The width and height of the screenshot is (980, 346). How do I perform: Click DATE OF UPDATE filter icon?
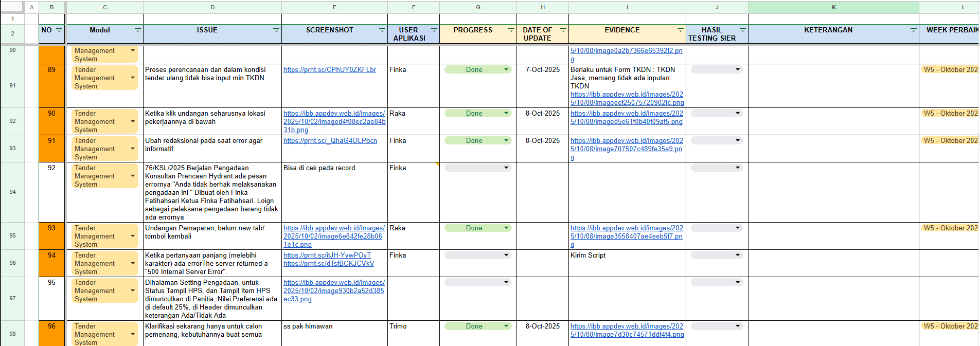pos(563,30)
